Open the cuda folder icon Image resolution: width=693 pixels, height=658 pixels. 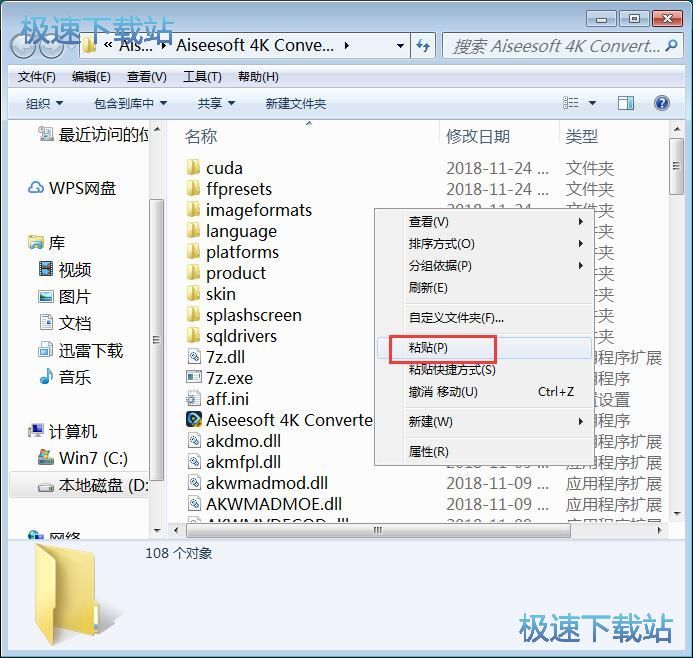coord(193,168)
